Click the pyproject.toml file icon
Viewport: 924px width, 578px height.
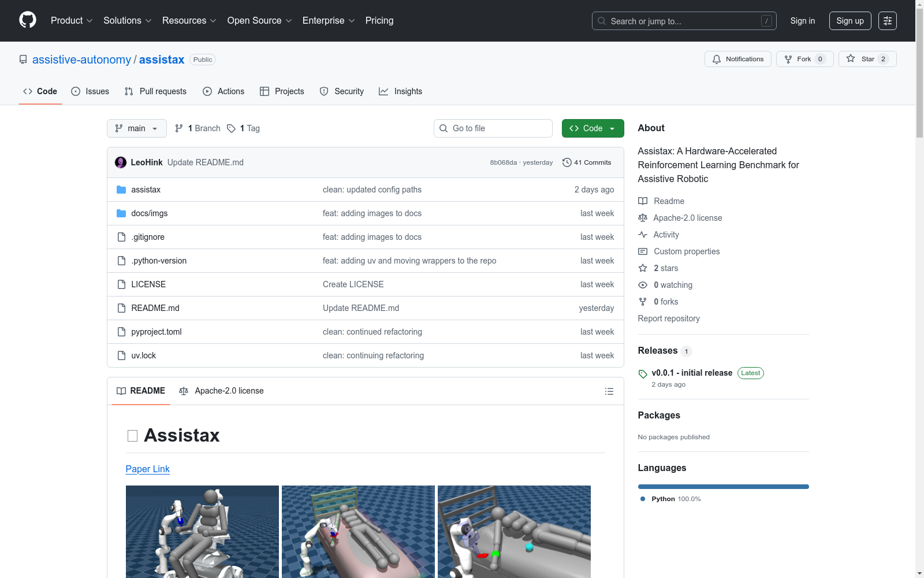121,332
